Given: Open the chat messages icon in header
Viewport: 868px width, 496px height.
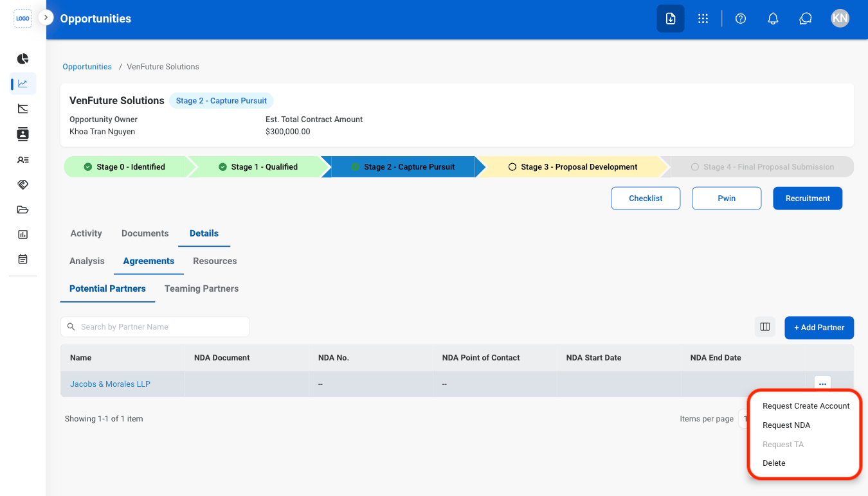Looking at the screenshot, I should [806, 19].
